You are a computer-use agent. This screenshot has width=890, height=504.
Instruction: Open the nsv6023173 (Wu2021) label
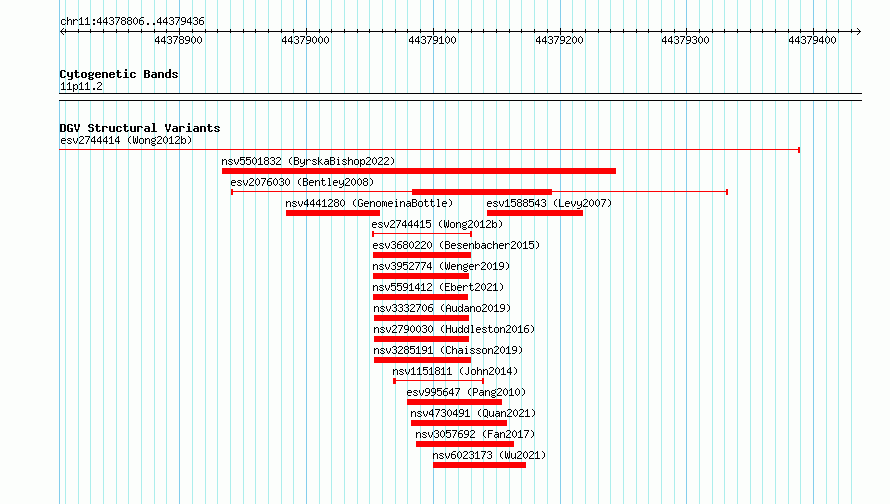489,455
